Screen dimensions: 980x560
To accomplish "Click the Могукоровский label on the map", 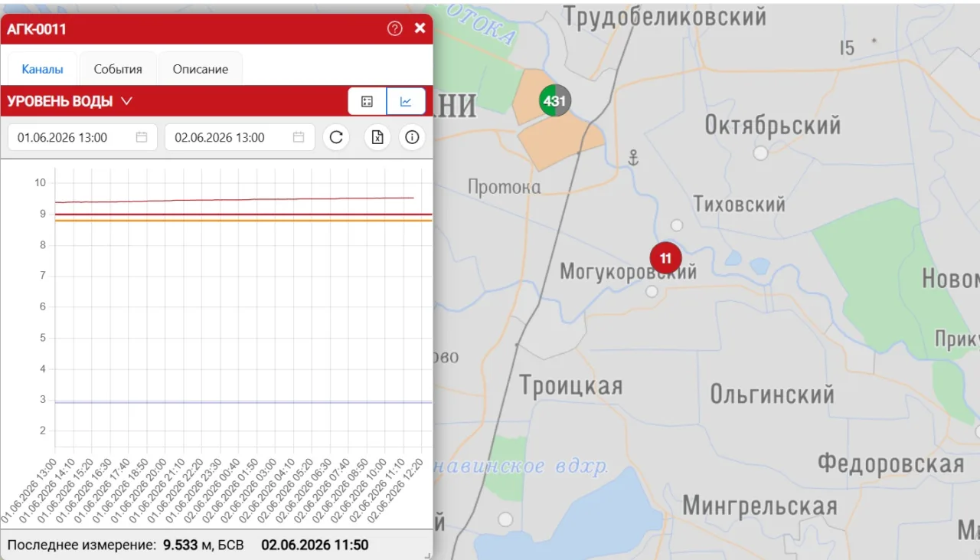I will (x=628, y=271).
